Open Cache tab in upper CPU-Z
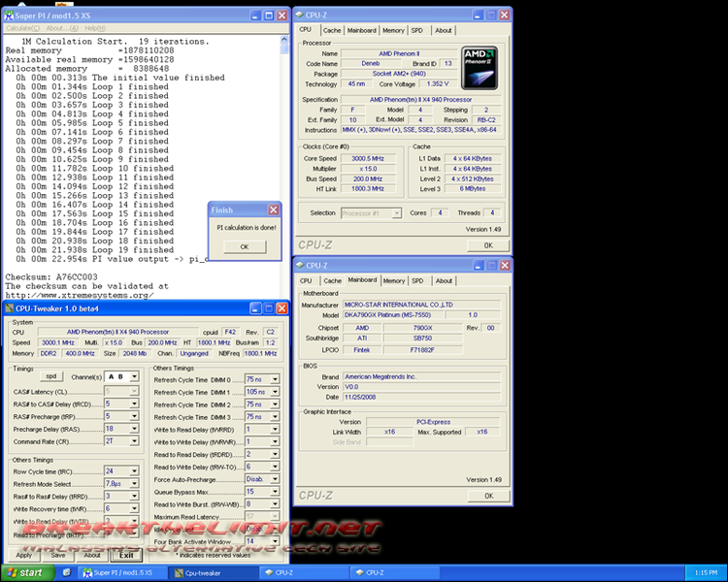The width and height of the screenshot is (728, 582). tap(332, 31)
